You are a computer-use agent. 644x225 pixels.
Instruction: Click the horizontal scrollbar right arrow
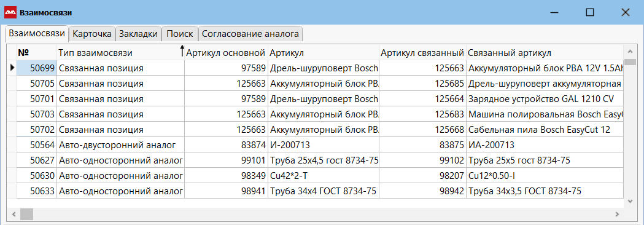pyautogui.click(x=617, y=214)
